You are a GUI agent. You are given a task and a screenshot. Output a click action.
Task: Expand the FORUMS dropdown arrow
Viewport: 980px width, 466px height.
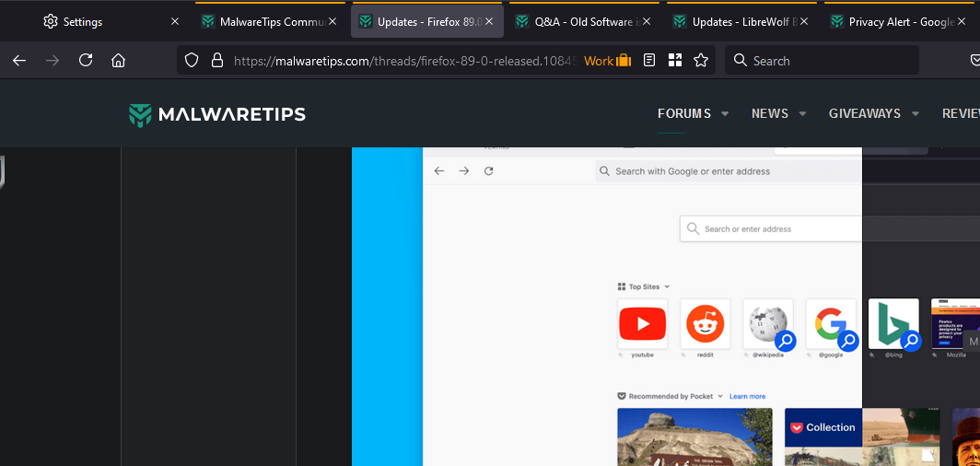725,114
